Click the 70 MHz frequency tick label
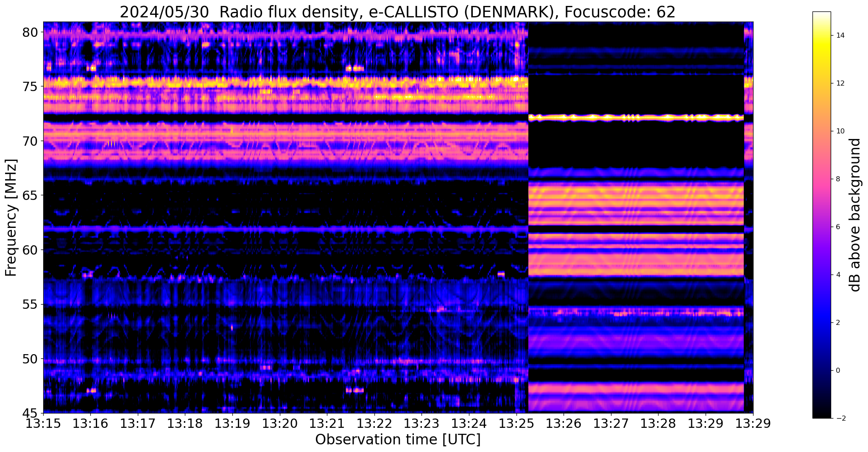Viewport: 868px width, 452px height. 30,141
